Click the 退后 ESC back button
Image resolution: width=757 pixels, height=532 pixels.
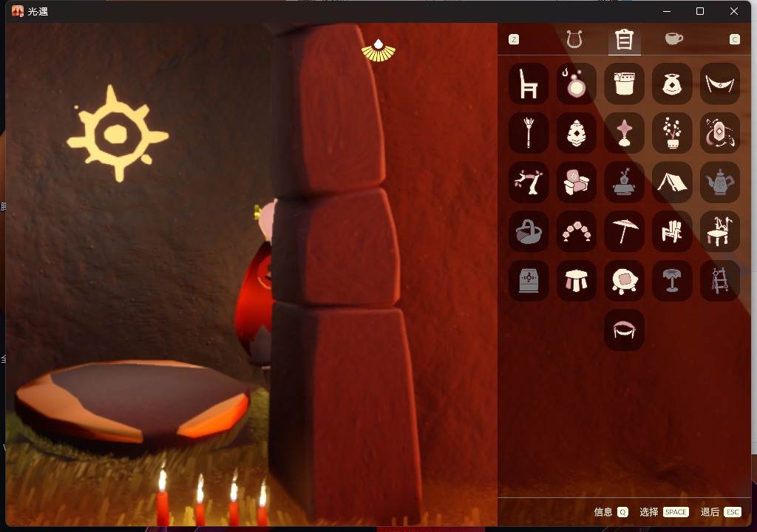721,512
